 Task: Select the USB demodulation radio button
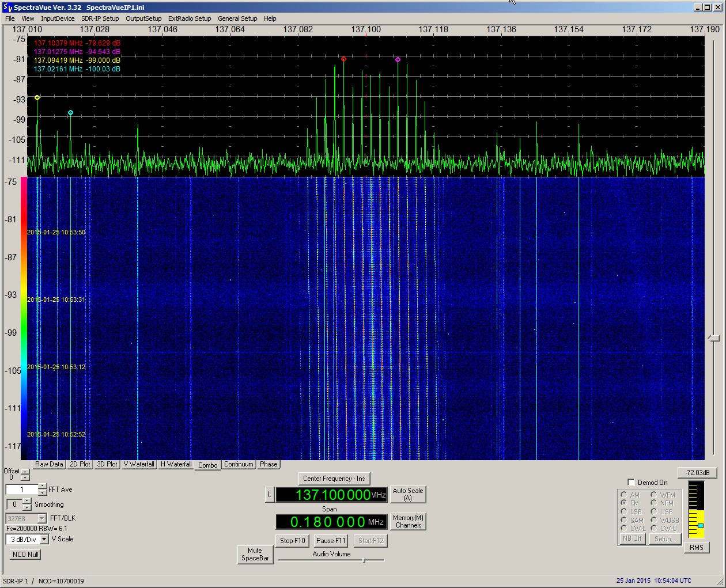pyautogui.click(x=654, y=511)
